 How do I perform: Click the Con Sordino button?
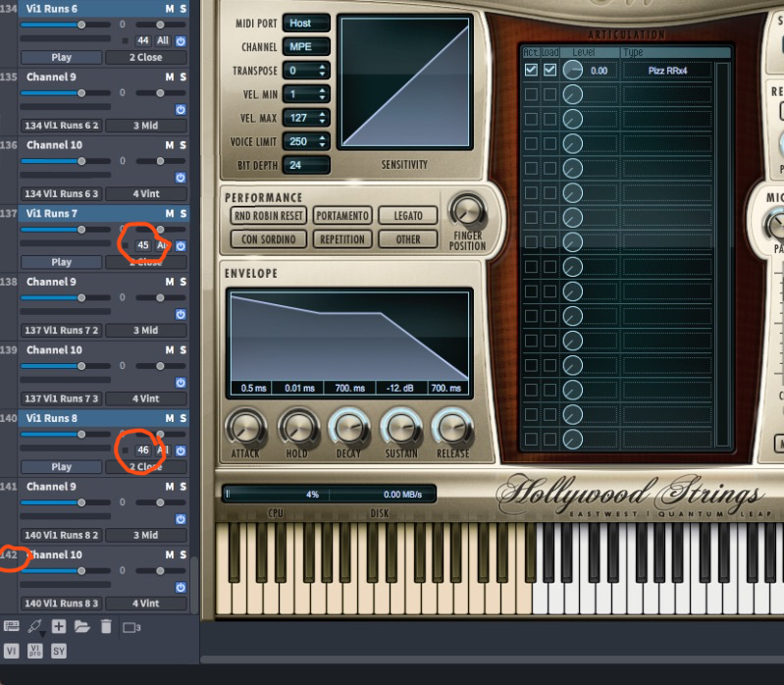tap(269, 239)
